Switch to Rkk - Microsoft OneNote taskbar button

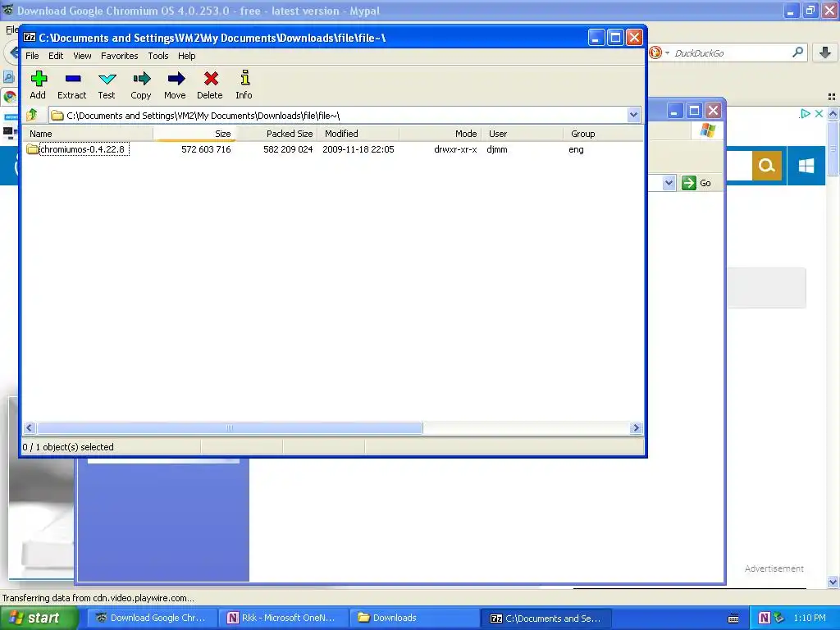pos(282,618)
